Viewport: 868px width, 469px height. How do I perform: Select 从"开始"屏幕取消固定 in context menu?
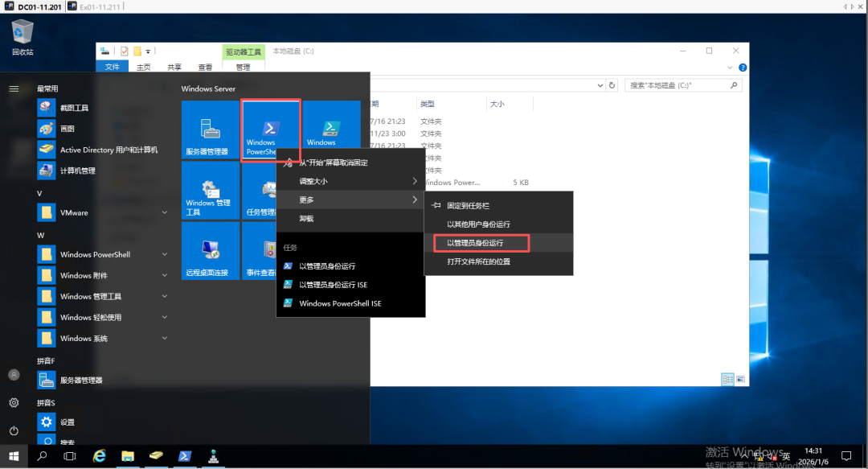click(x=350, y=163)
